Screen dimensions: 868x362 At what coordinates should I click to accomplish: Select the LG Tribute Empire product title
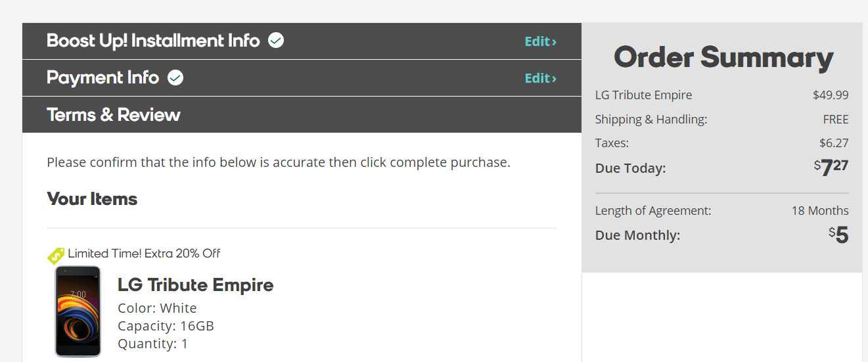coord(195,285)
